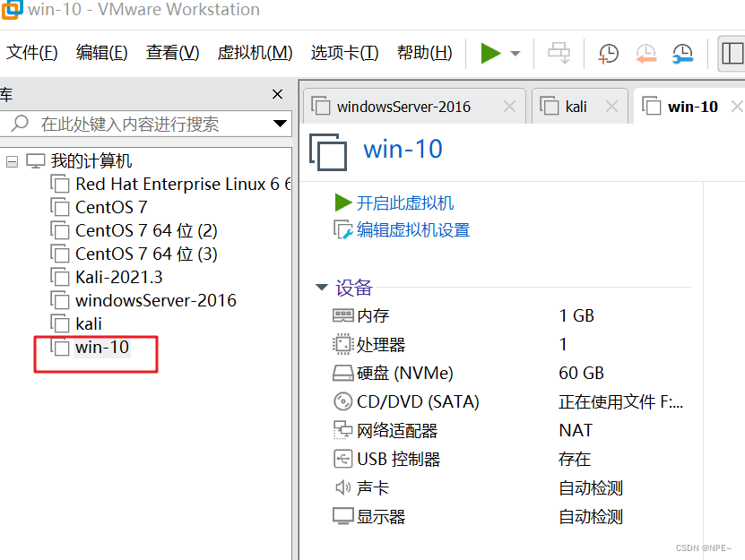Click the CD/DVD (SATA) disc icon

tap(342, 401)
